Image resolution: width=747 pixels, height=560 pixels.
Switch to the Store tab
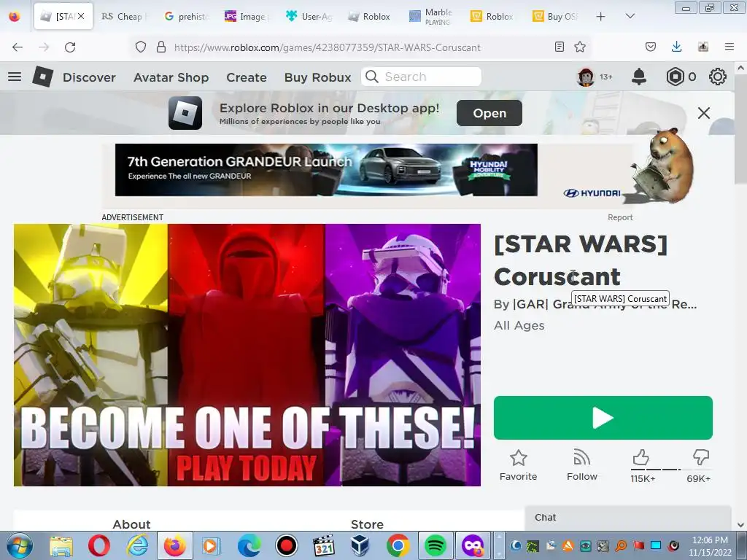[x=367, y=524]
